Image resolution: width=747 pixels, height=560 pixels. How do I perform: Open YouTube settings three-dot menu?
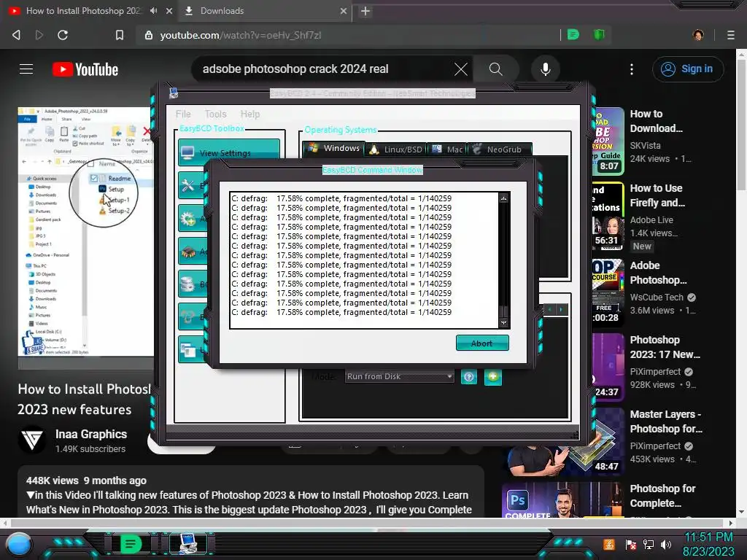pyautogui.click(x=632, y=69)
